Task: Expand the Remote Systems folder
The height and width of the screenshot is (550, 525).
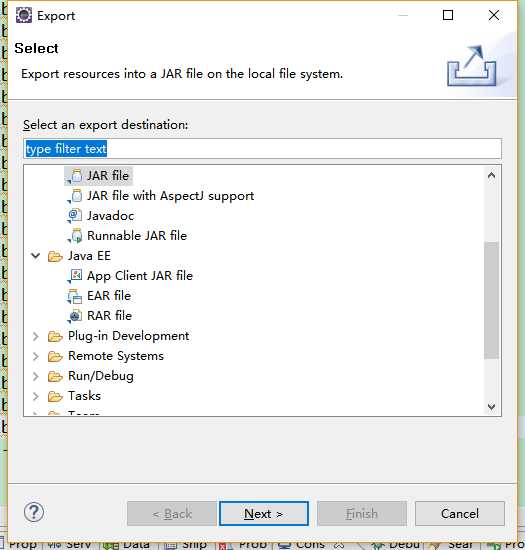Action: pyautogui.click(x=35, y=356)
